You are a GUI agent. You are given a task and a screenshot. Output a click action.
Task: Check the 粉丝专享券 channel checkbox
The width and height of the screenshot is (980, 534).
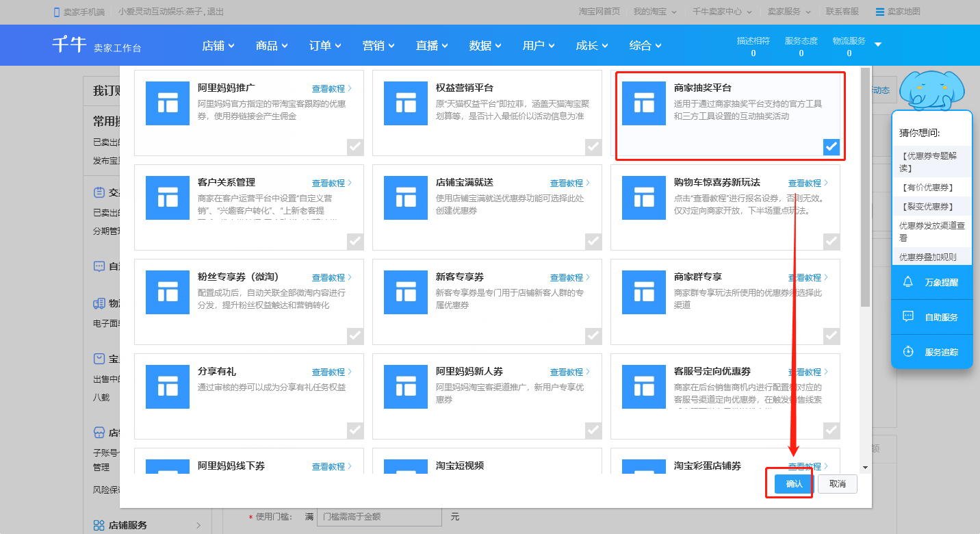(354, 335)
